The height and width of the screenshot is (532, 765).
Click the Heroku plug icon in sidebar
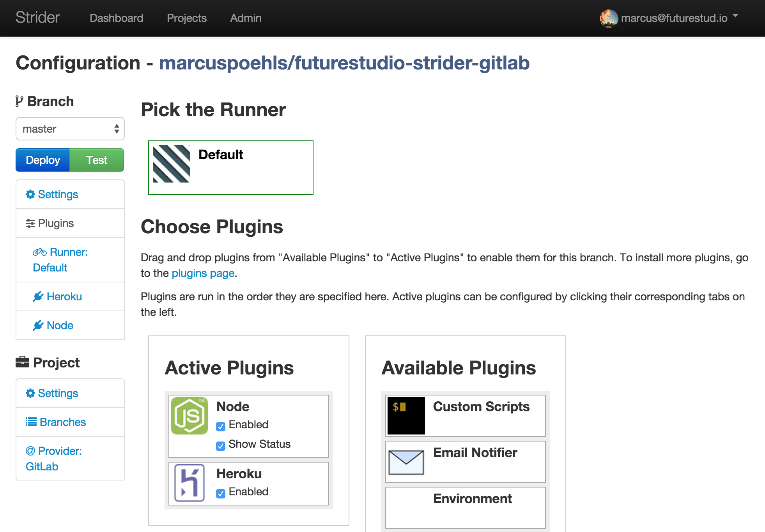click(38, 297)
